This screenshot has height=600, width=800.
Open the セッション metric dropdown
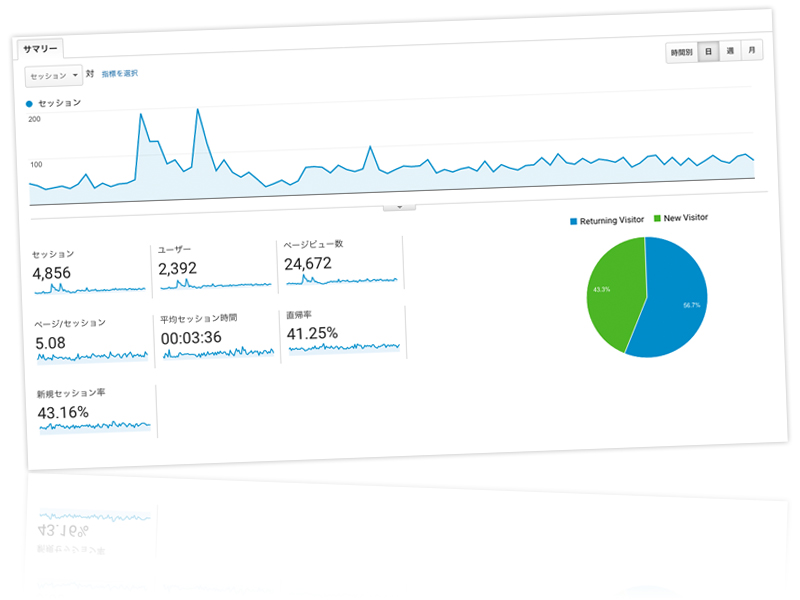point(54,76)
